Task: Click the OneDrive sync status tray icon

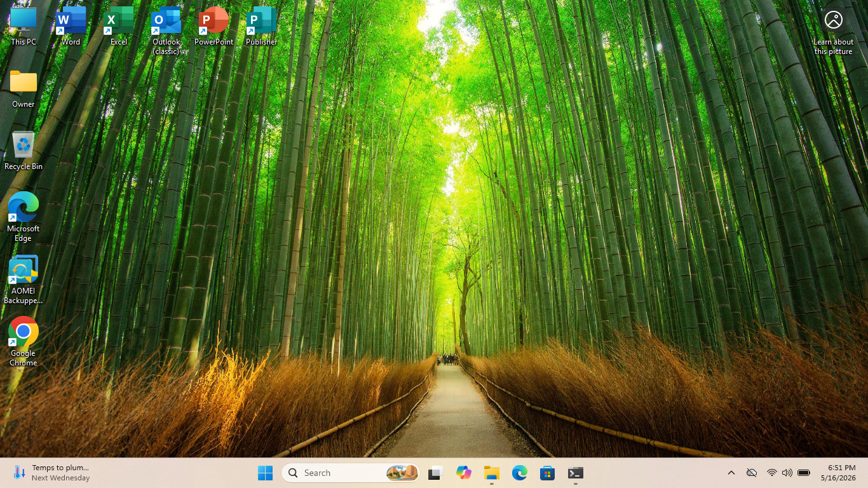Action: [x=752, y=473]
